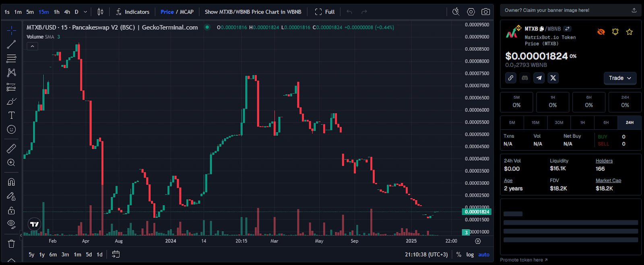
Task: Select the 5m timeframe
Action: click(30, 12)
